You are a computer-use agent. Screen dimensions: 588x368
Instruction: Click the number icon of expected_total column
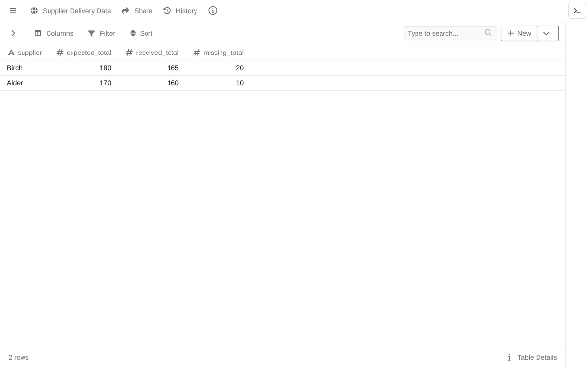click(60, 53)
